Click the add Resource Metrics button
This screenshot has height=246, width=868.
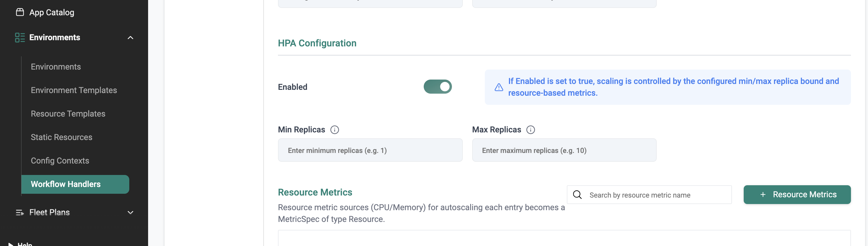click(797, 195)
